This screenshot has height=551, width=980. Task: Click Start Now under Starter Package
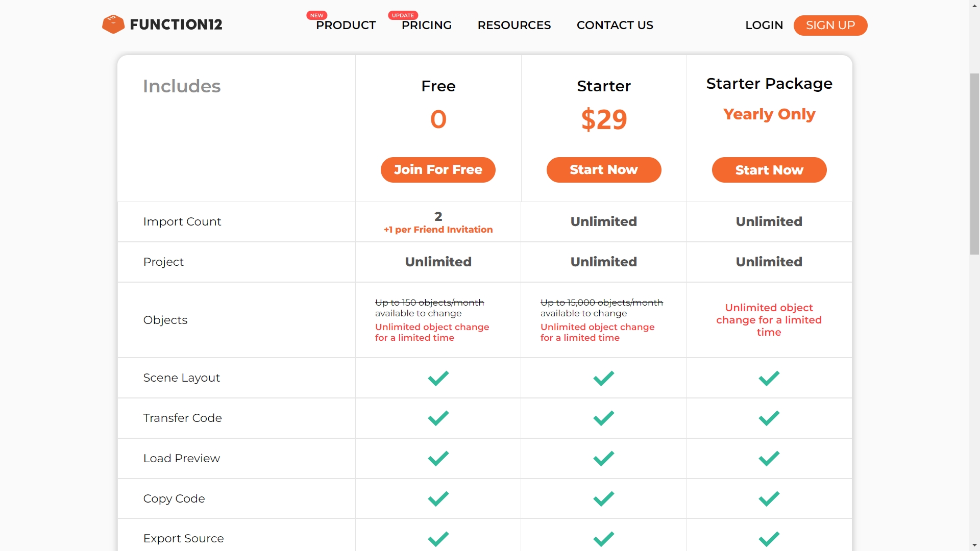click(769, 170)
